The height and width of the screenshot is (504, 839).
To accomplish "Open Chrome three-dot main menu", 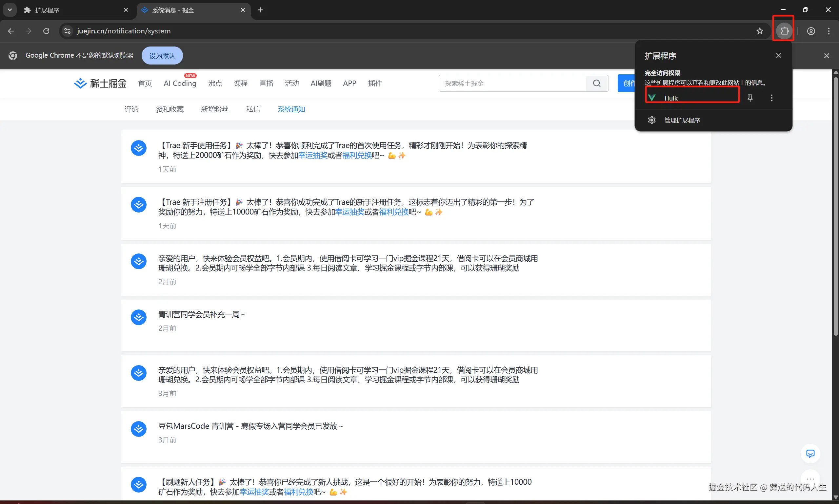I will click(x=829, y=31).
